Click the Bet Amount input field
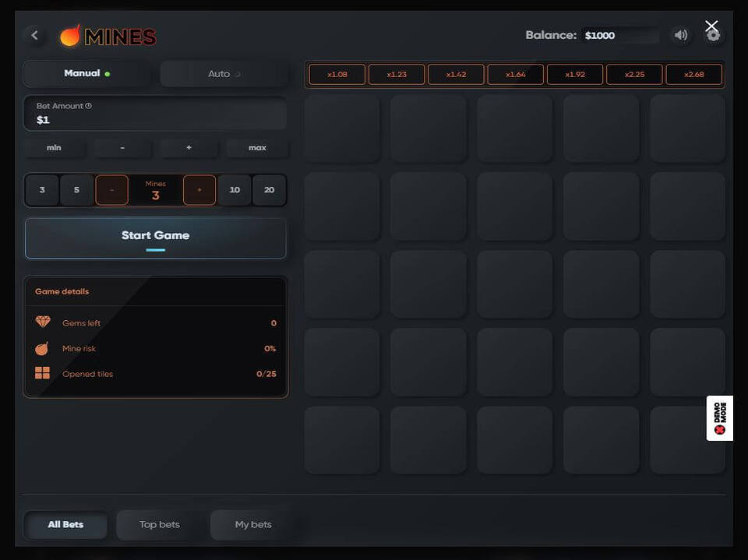The width and height of the screenshot is (748, 560). click(x=156, y=120)
